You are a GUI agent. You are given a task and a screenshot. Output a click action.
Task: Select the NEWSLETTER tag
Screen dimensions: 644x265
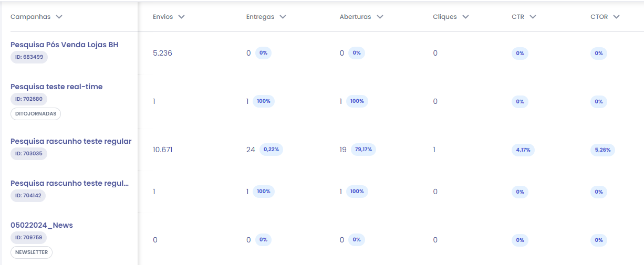click(32, 252)
